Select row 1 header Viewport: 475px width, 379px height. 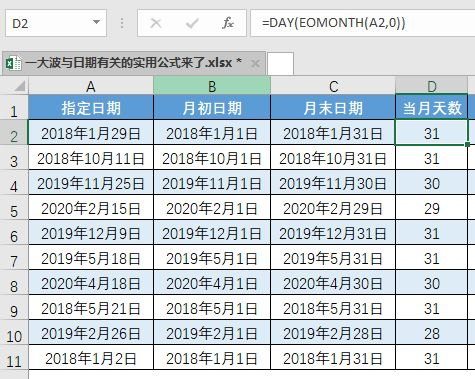(14, 107)
